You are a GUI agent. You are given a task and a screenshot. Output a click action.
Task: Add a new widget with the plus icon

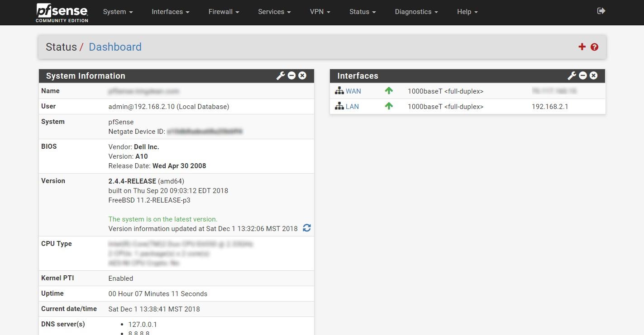click(x=582, y=47)
